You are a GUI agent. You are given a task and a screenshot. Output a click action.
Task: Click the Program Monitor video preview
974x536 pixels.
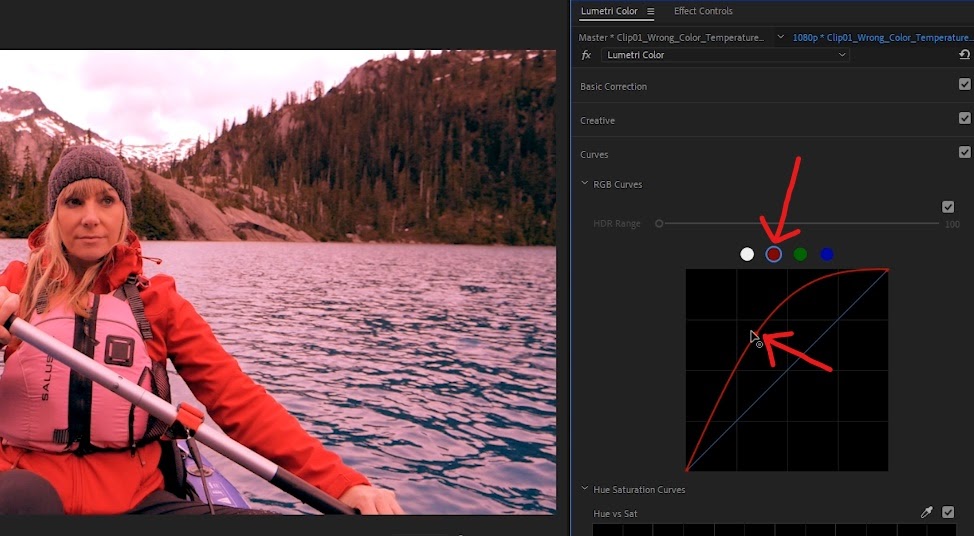pyautogui.click(x=278, y=282)
